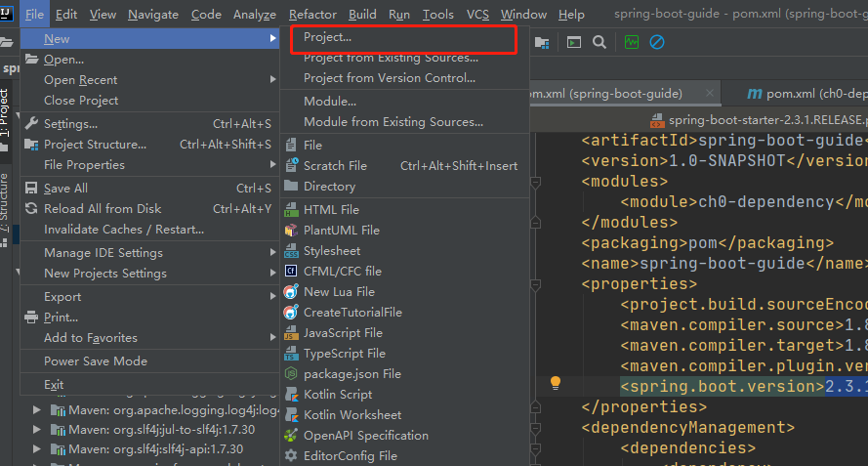
Task: Toggle Power Save Mode in File menu
Action: point(96,360)
